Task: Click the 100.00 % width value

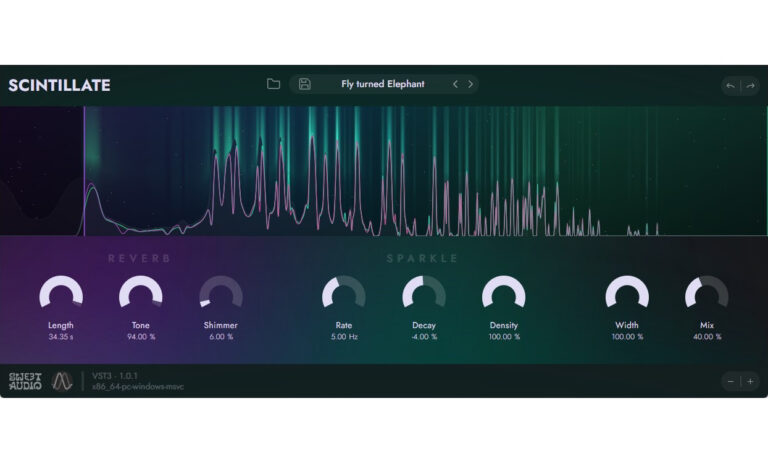Action: click(x=627, y=337)
